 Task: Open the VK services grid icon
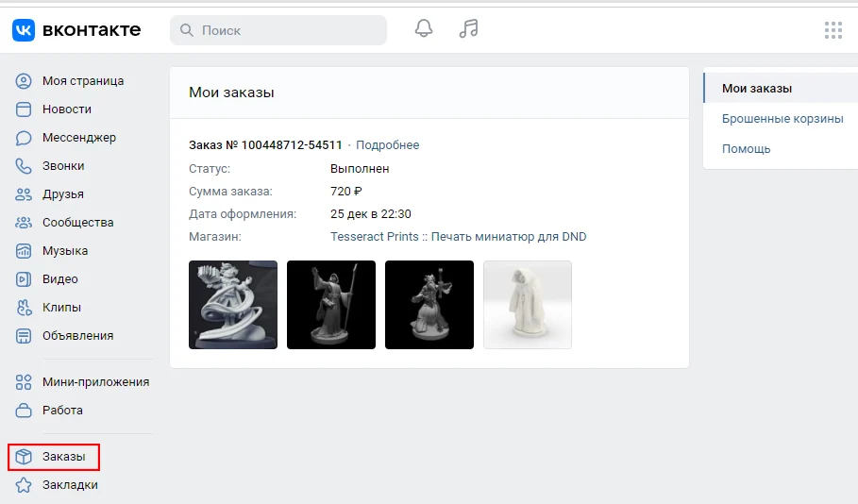pos(833,30)
